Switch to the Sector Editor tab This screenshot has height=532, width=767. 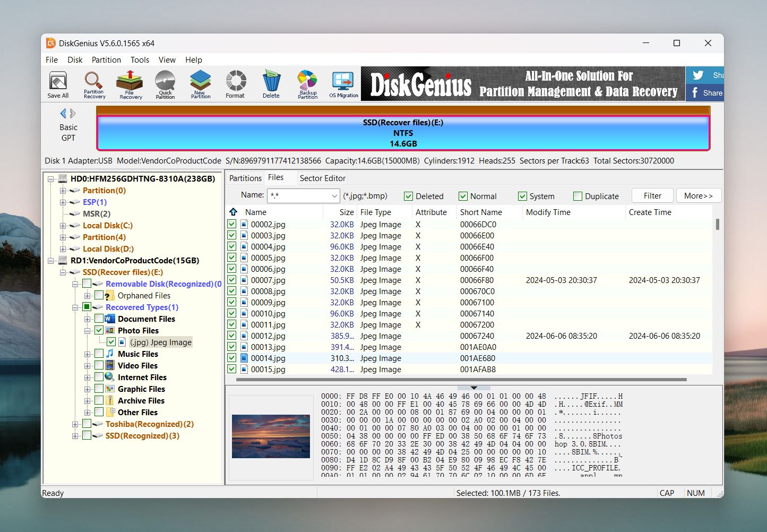point(322,178)
